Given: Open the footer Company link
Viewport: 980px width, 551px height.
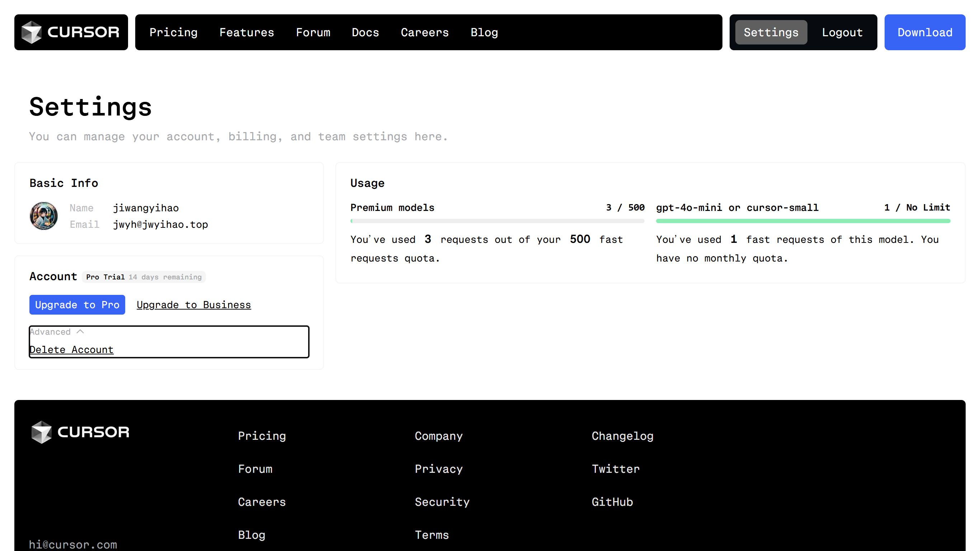Looking at the screenshot, I should click(439, 436).
